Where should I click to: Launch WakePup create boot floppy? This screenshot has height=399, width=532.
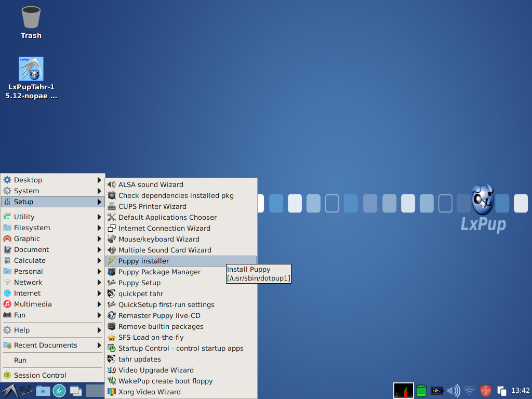coord(181,381)
